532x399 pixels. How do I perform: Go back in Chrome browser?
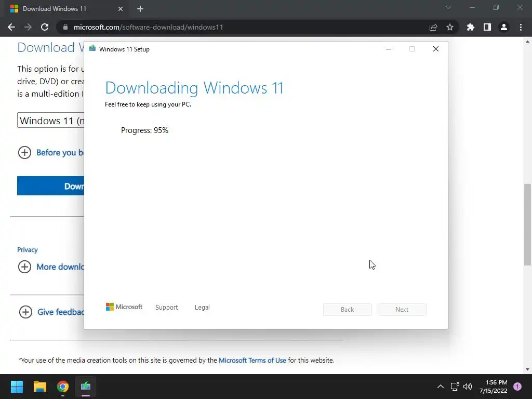point(11,27)
